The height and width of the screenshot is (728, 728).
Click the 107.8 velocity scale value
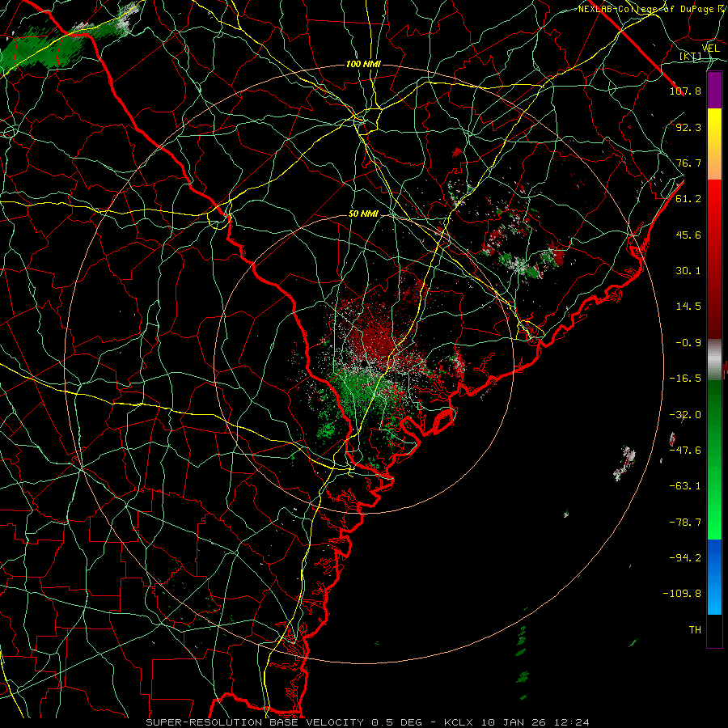(x=685, y=91)
